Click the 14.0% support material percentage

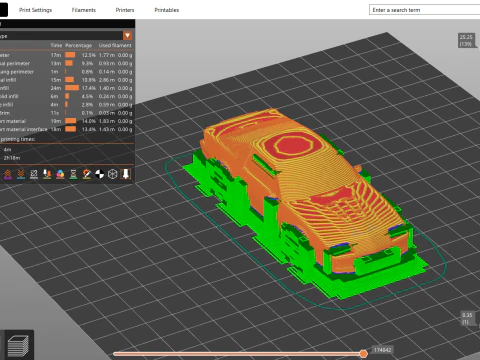89,121
